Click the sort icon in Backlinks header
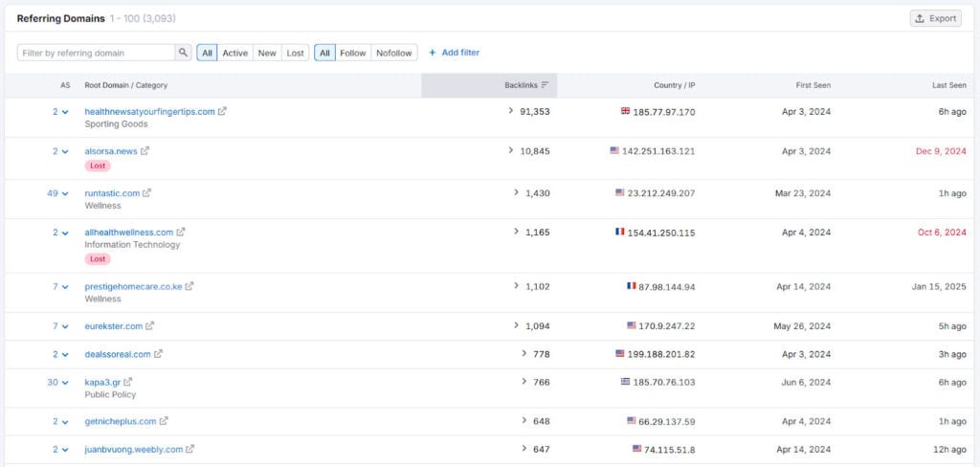Image resolution: width=980 pixels, height=467 pixels. [x=545, y=85]
